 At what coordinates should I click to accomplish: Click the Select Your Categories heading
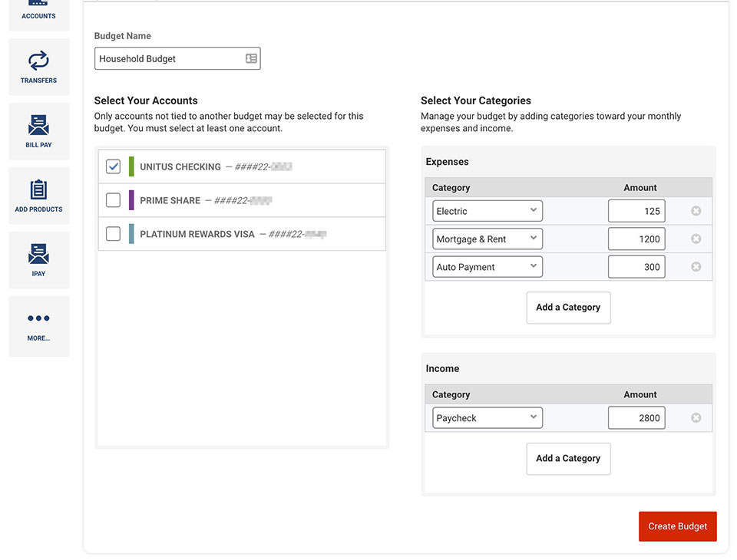(x=476, y=100)
